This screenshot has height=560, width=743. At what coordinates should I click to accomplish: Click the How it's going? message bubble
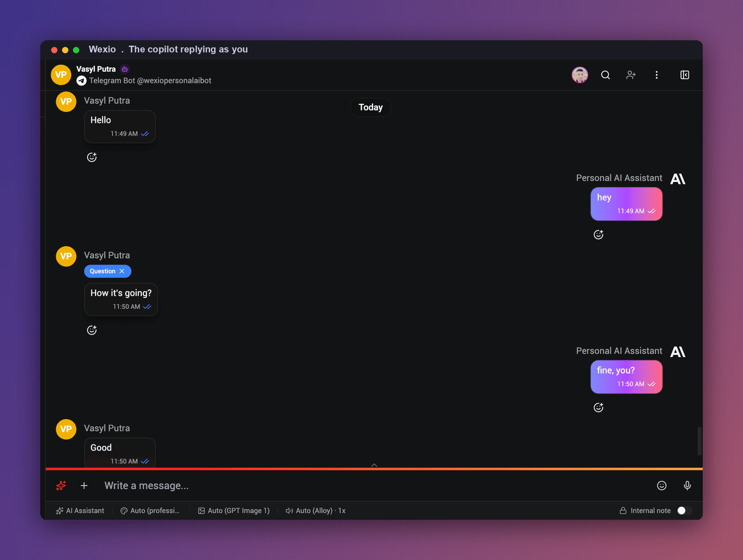pos(121,299)
